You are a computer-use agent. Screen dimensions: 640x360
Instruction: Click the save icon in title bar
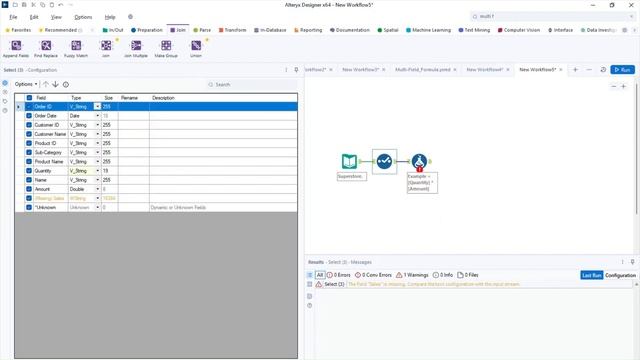24,5
